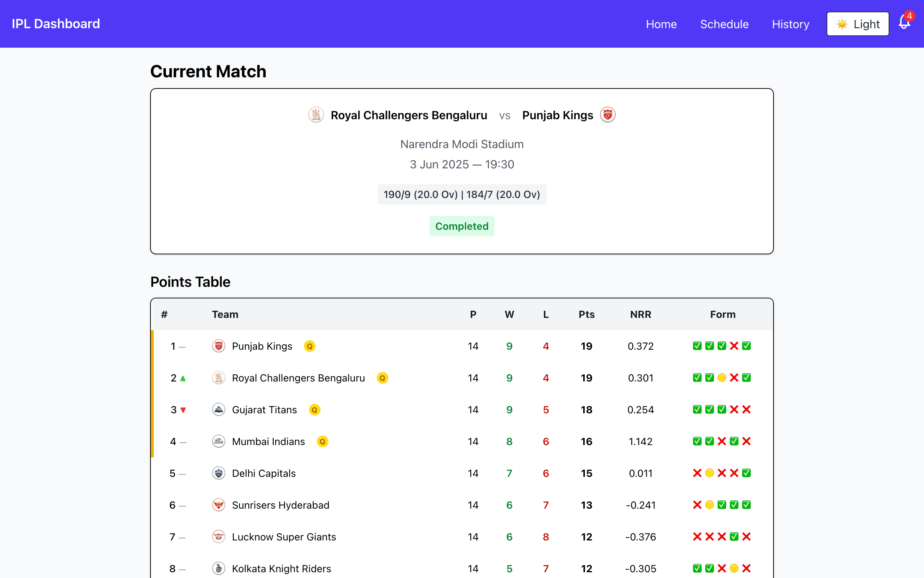Click the last form cross for Gujarat Titans

tap(746, 409)
